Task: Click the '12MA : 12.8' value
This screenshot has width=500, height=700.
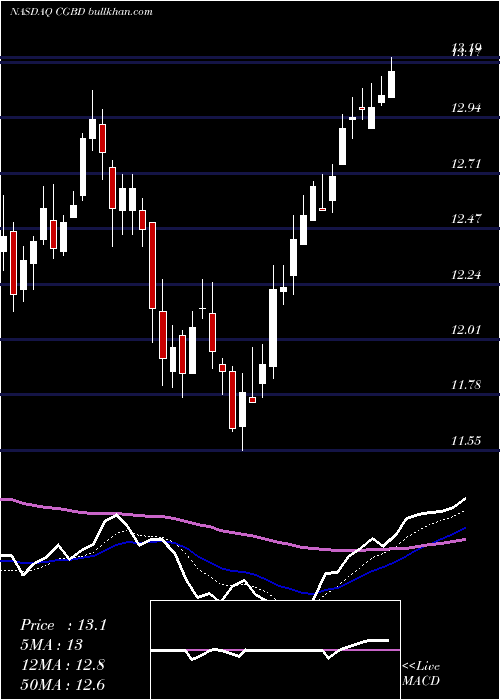Action: coord(62,665)
